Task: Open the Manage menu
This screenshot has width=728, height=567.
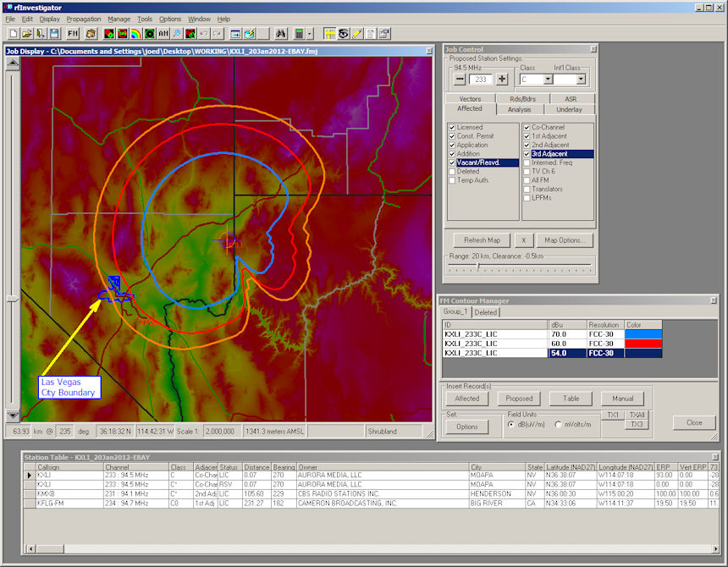Action: tap(119, 19)
